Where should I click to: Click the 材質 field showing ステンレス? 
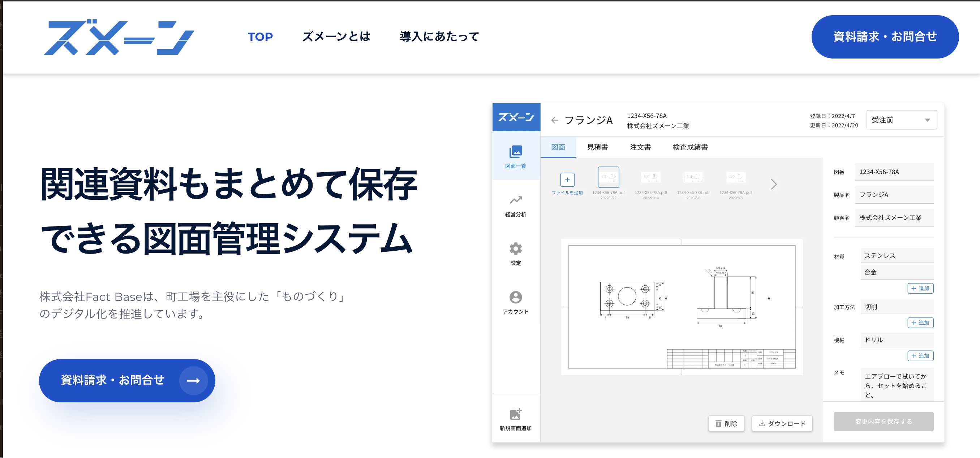pos(897,255)
